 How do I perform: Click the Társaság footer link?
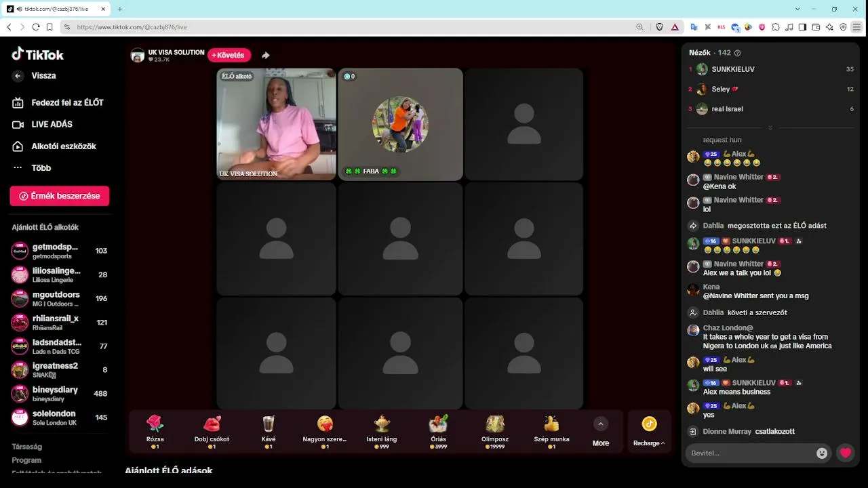[27, 447]
